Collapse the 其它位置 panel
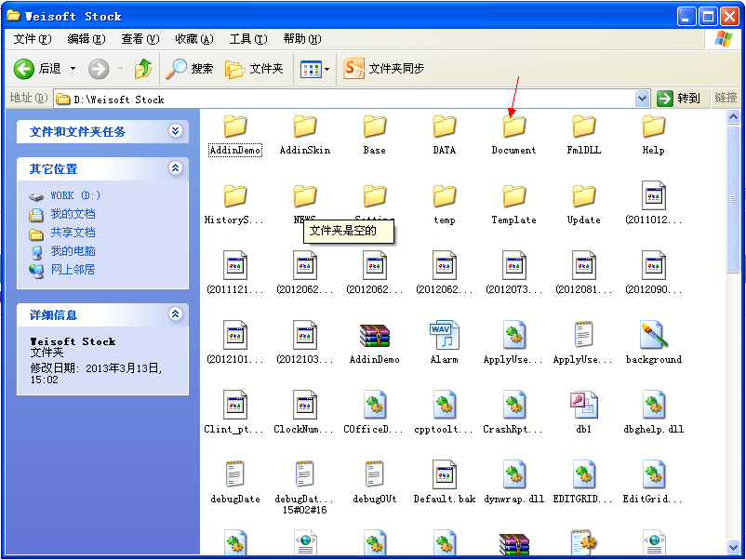The height and width of the screenshot is (560, 746). [x=175, y=168]
